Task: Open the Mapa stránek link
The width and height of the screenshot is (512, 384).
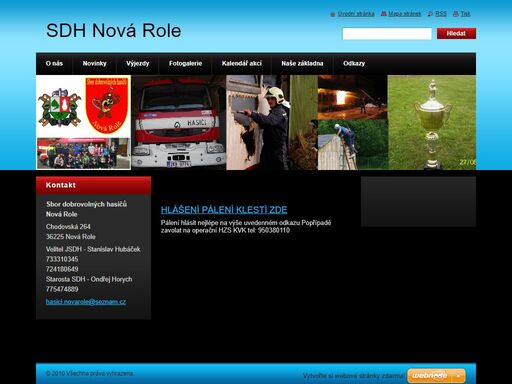Action: click(405, 14)
